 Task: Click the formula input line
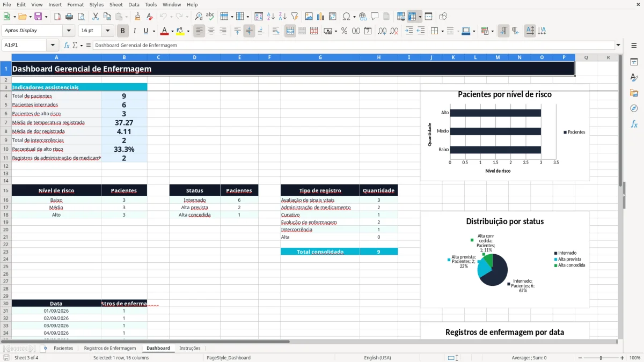tap(354, 45)
